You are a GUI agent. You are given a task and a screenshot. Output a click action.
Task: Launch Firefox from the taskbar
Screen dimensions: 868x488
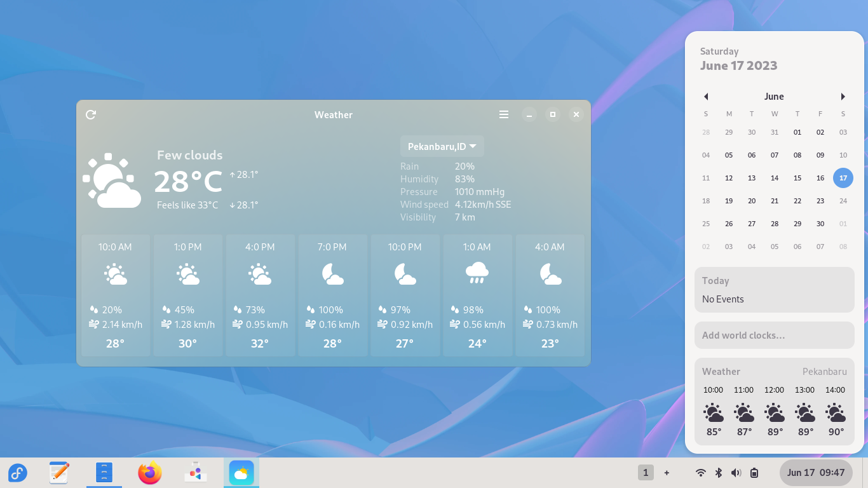point(150,473)
